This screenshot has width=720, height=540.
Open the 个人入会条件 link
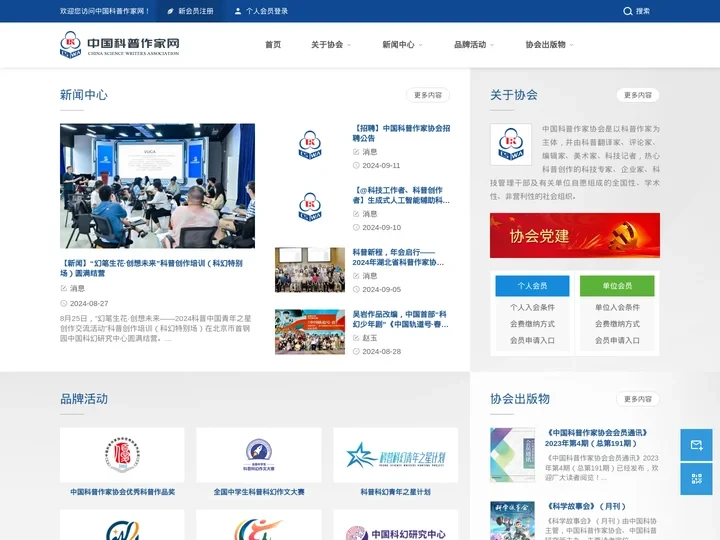(532, 307)
